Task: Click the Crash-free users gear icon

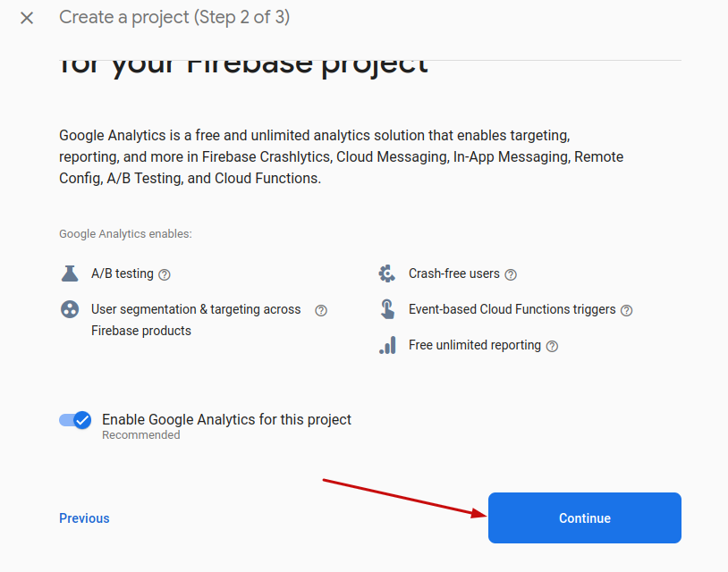Action: [x=386, y=273]
